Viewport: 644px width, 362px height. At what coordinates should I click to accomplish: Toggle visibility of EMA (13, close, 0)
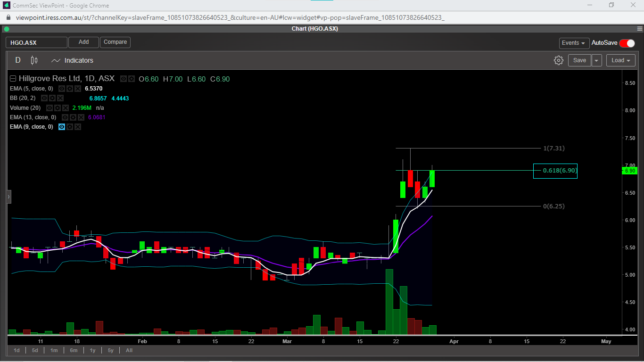click(x=66, y=117)
